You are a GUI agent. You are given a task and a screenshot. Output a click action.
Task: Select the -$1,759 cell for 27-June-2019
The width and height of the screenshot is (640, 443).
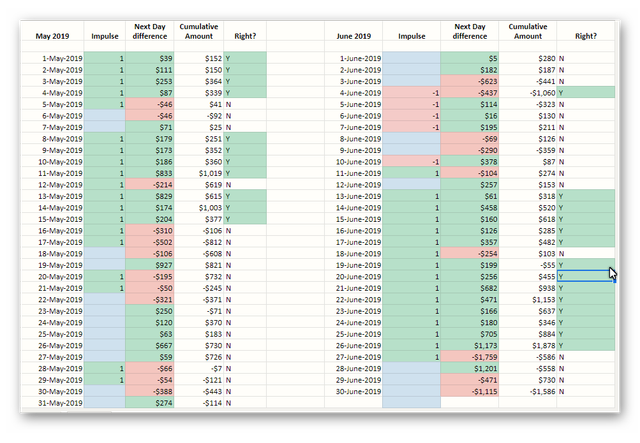pos(469,357)
